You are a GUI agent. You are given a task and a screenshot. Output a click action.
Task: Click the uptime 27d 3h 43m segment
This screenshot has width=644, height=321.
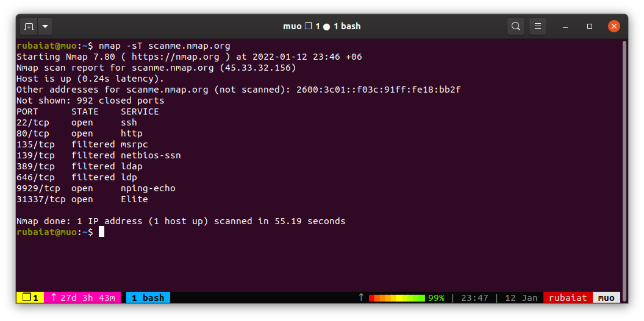tap(82, 298)
